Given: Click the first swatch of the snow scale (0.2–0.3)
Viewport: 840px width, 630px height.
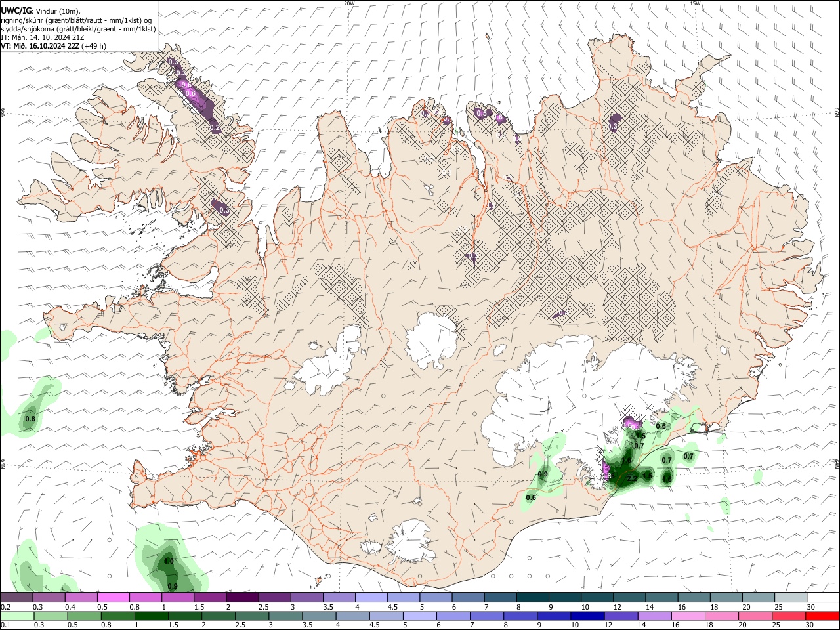Looking at the screenshot, I should click(x=16, y=597).
